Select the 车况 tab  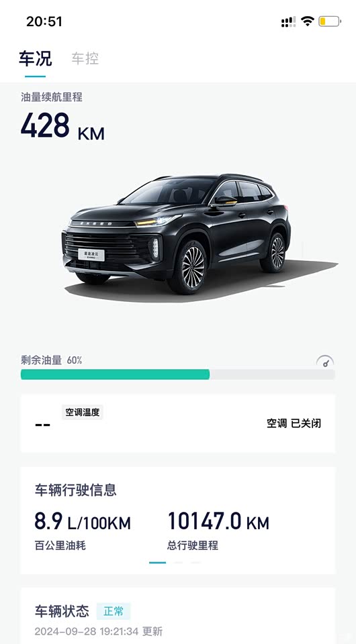click(36, 58)
